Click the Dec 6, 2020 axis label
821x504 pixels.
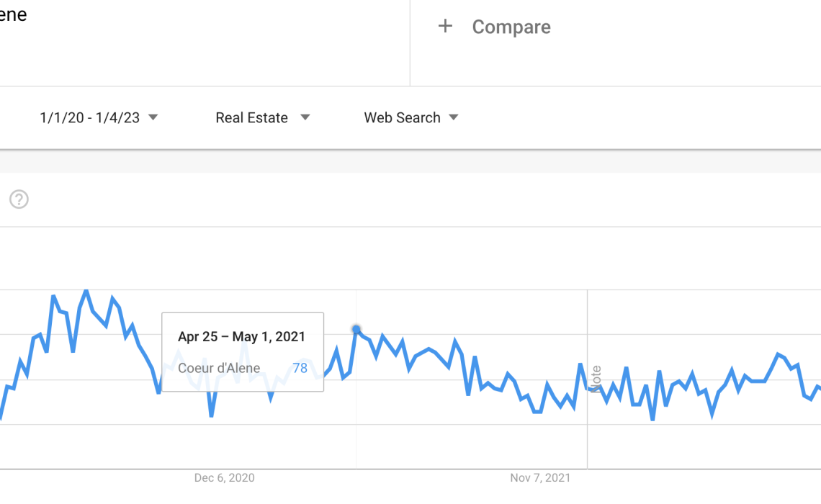224,478
